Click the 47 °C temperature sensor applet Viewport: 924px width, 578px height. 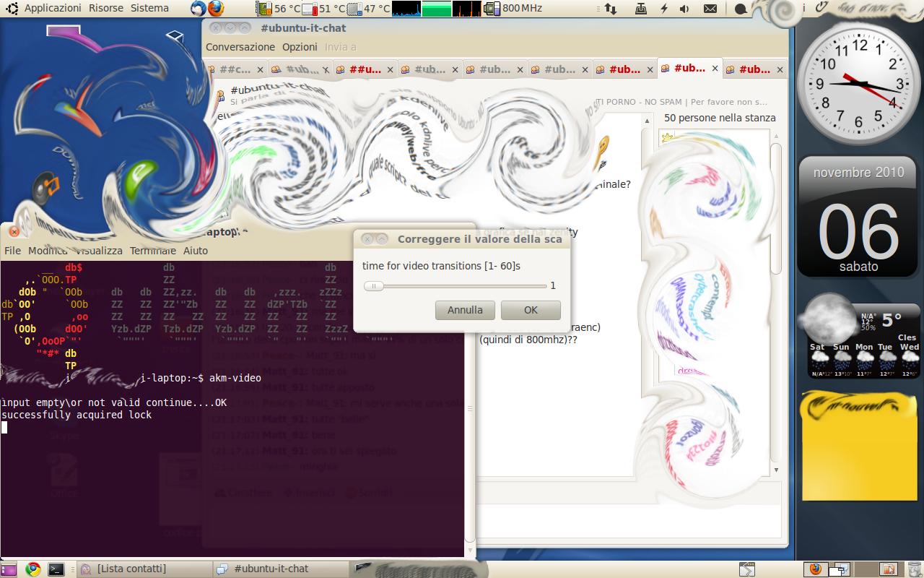(x=369, y=9)
